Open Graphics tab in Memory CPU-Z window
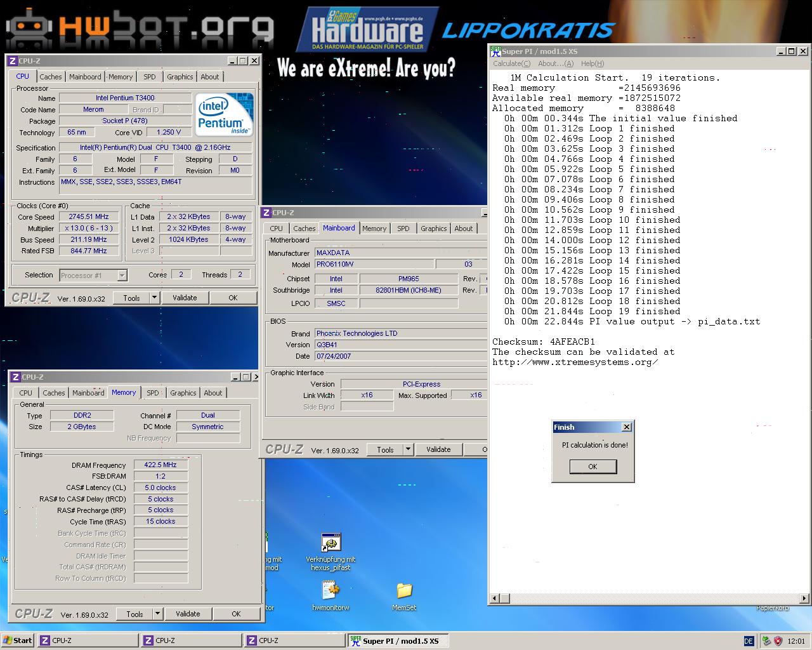 click(183, 393)
